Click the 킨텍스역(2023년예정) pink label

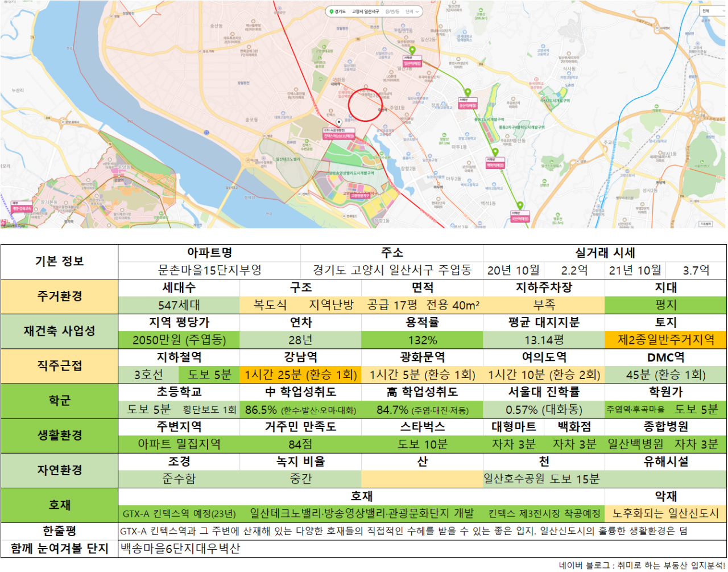coord(339,136)
